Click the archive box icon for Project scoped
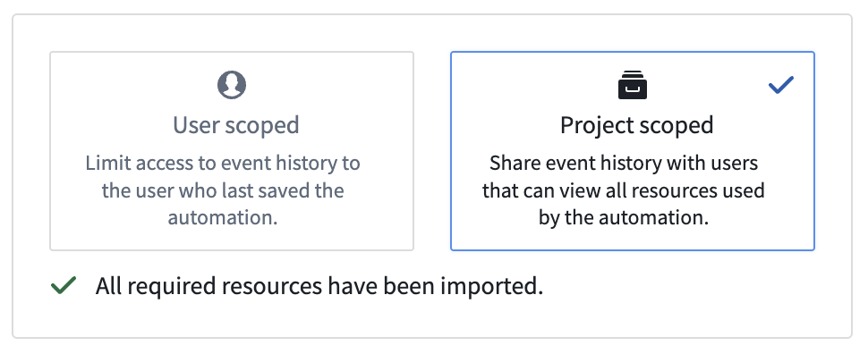 (632, 85)
